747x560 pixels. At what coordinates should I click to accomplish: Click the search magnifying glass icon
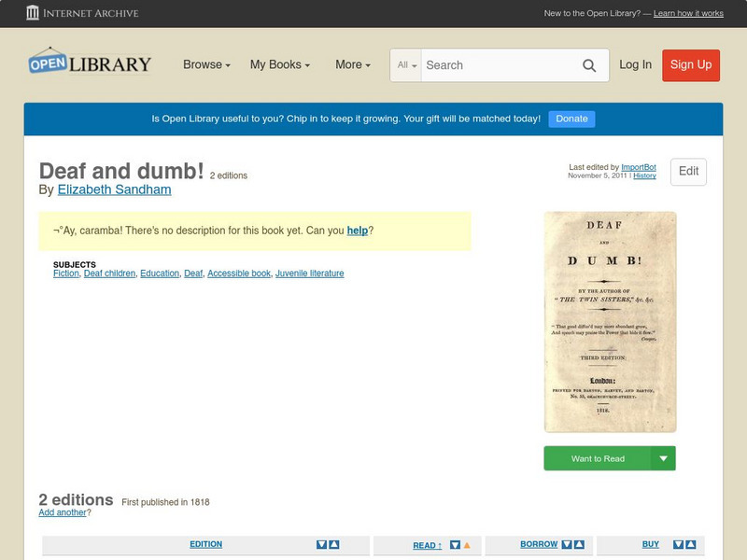pos(590,65)
